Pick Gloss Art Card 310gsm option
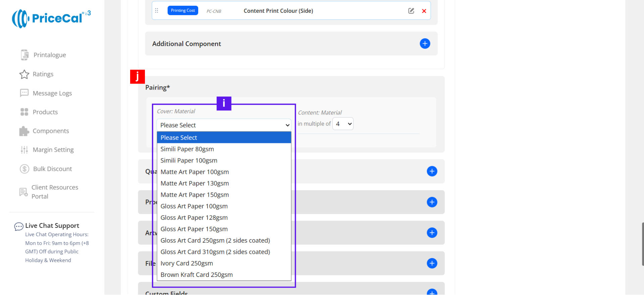 pos(215,252)
